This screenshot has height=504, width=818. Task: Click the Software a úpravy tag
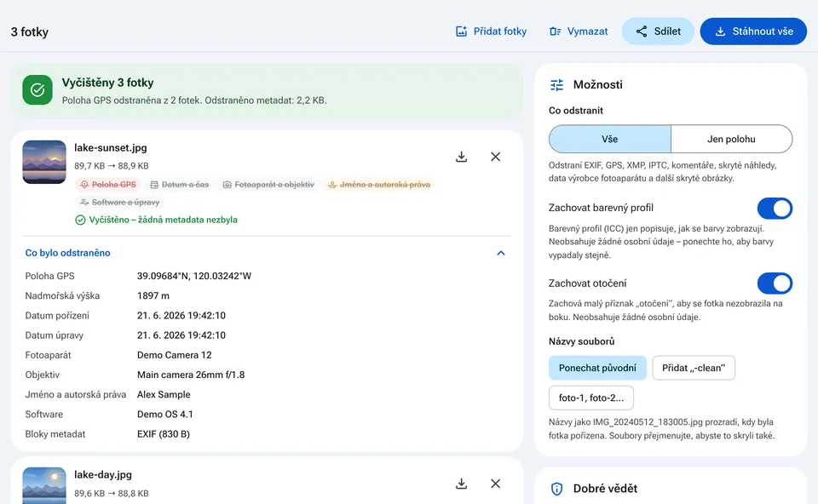(119, 203)
